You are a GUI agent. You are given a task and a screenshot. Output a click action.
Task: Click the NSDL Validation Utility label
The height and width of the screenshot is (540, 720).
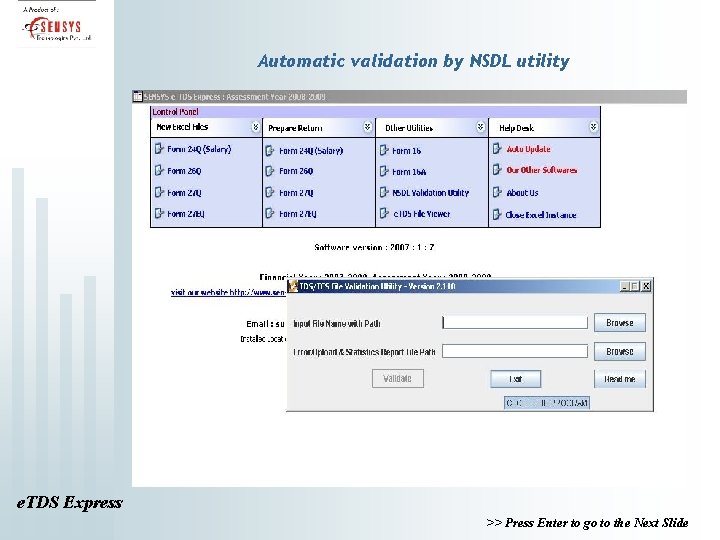click(x=430, y=193)
